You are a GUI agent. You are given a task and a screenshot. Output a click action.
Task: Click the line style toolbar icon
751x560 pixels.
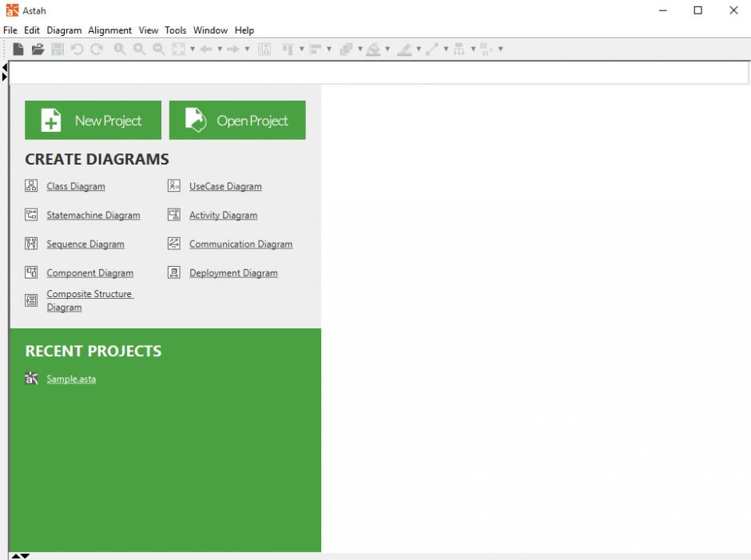(432, 49)
